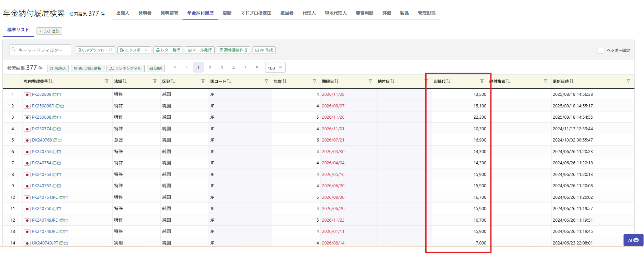
Task: Click the CSVダウンロード button
Action: pyautogui.click(x=95, y=50)
